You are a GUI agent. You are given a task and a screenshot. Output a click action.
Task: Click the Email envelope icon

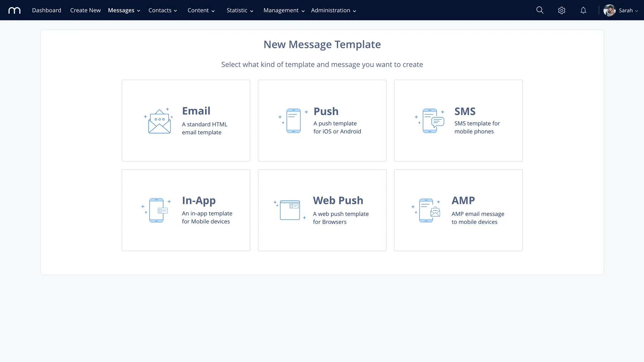(159, 121)
